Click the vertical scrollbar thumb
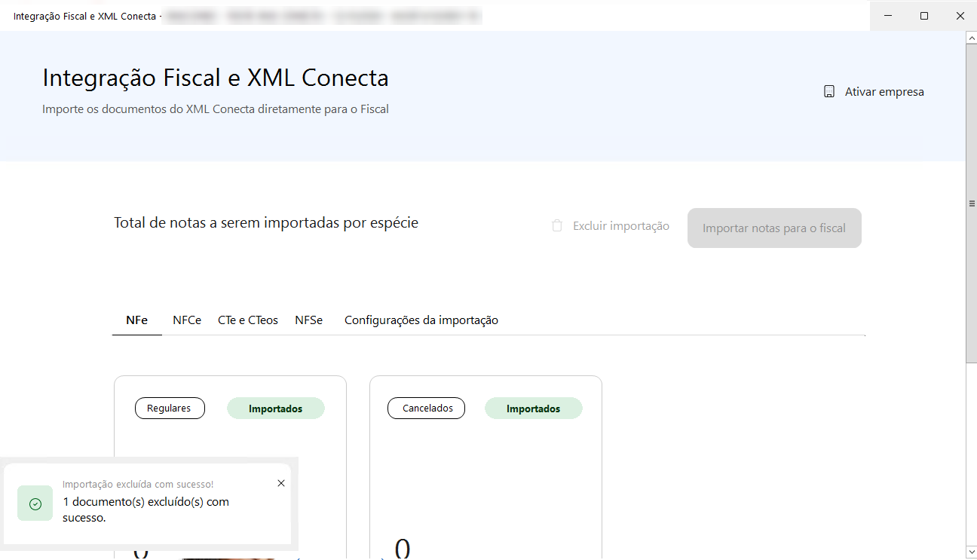This screenshot has height=560, width=977. coord(971,203)
